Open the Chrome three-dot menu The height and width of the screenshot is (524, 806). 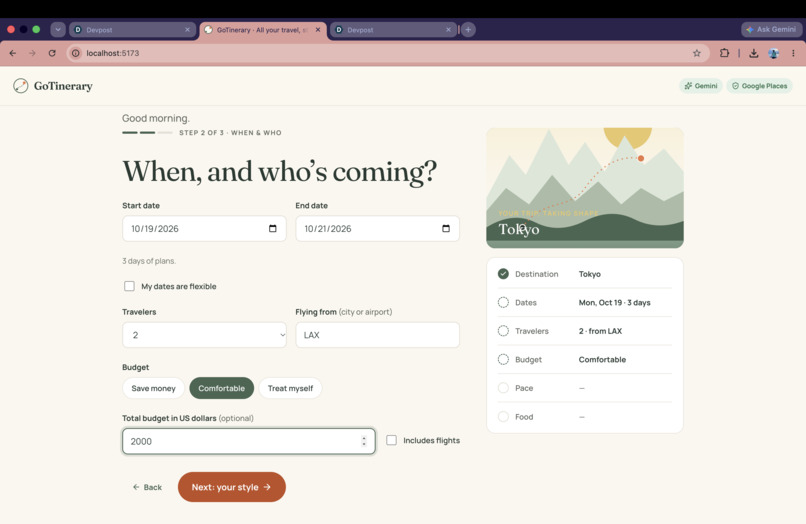pos(793,53)
